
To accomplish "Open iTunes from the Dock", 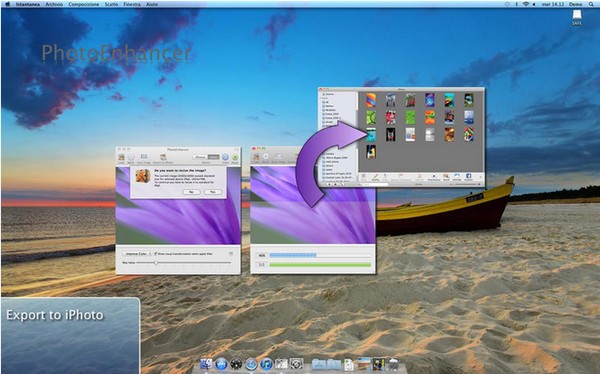I will click(266, 363).
